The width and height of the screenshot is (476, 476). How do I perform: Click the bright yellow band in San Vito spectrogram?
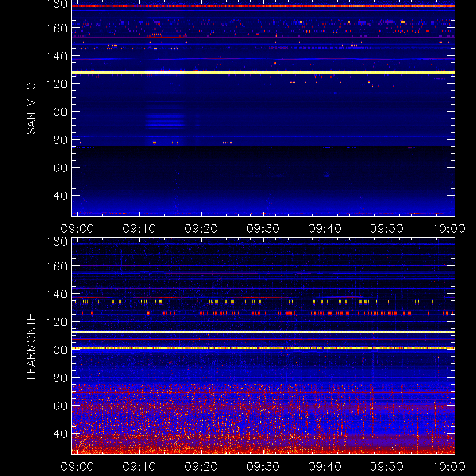(x=263, y=73)
